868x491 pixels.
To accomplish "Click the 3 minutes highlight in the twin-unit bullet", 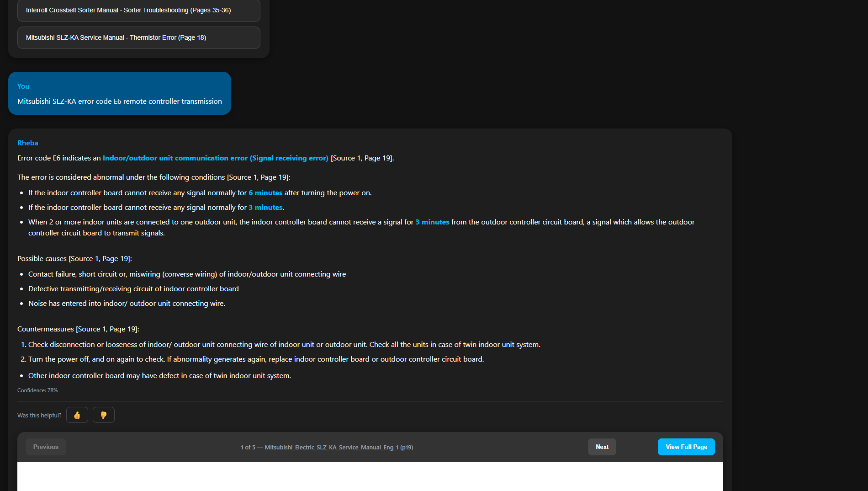I will [x=432, y=222].
